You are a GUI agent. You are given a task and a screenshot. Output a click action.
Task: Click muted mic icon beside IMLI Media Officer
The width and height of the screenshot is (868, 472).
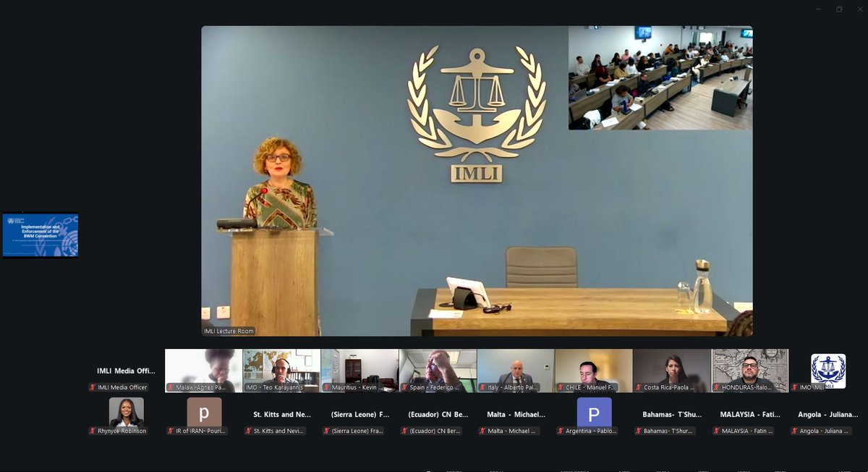[93, 387]
